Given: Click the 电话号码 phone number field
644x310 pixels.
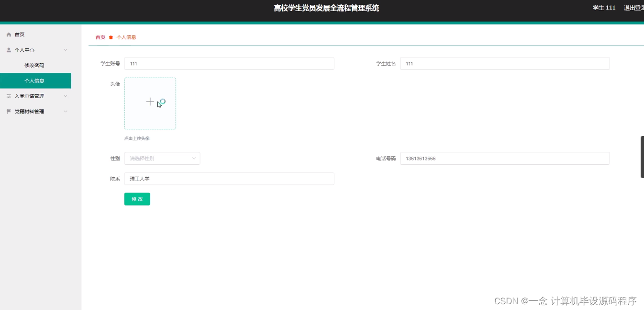Looking at the screenshot, I should coord(504,158).
